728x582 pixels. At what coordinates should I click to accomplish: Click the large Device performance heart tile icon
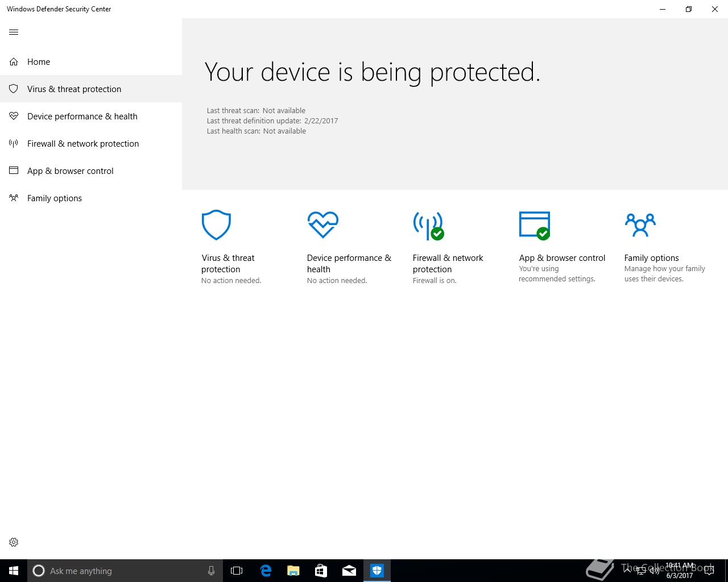pos(322,225)
